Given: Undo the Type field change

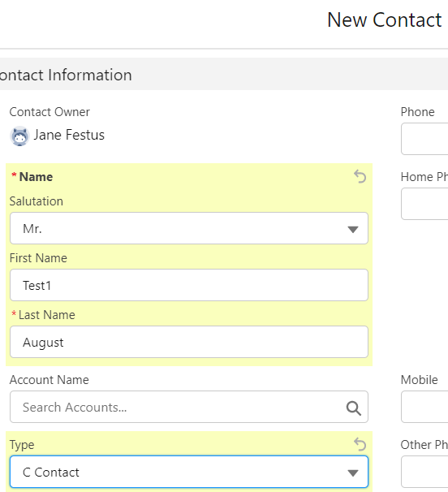Looking at the screenshot, I should click(360, 444).
